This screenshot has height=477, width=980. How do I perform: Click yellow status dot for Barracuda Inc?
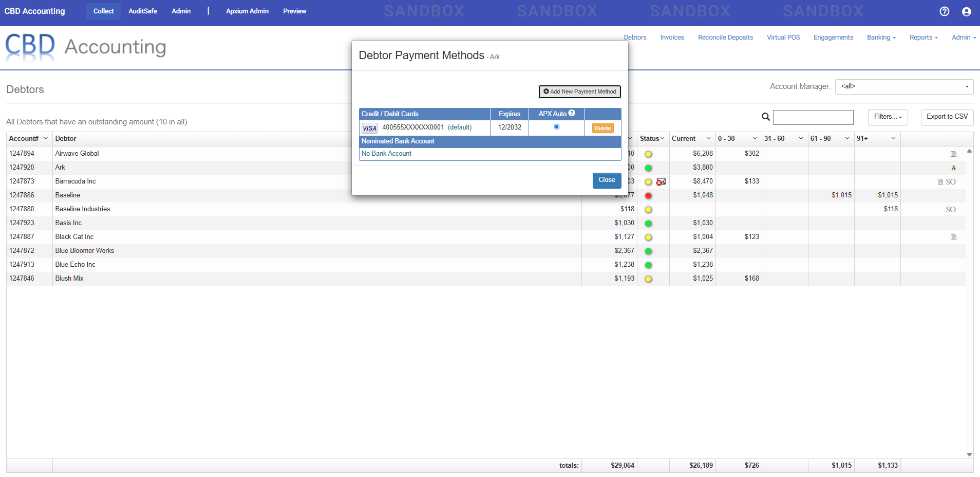point(648,181)
